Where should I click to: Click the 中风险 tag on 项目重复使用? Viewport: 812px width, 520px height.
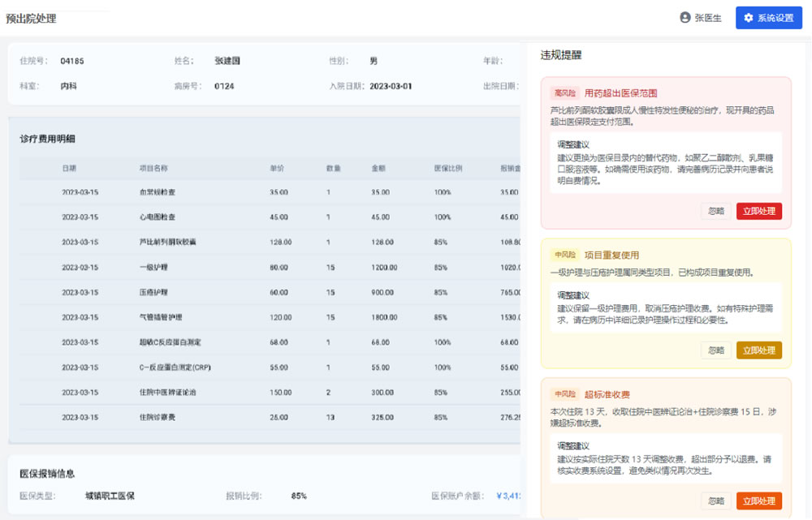[564, 255]
